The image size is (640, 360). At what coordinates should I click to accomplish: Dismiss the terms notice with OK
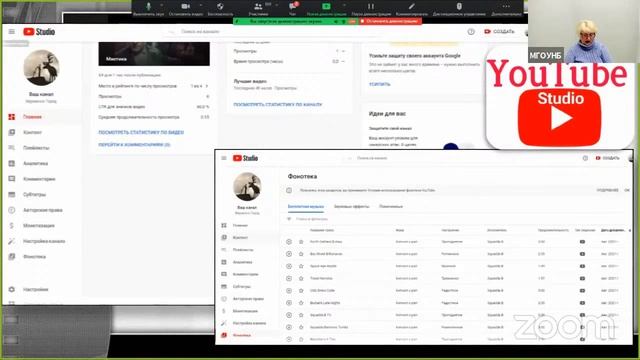[627, 190]
